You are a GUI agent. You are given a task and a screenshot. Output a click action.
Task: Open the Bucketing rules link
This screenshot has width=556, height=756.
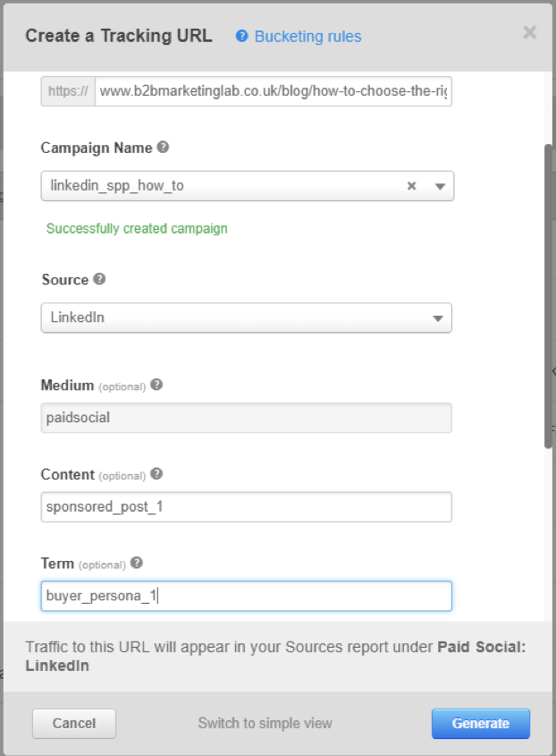(306, 36)
